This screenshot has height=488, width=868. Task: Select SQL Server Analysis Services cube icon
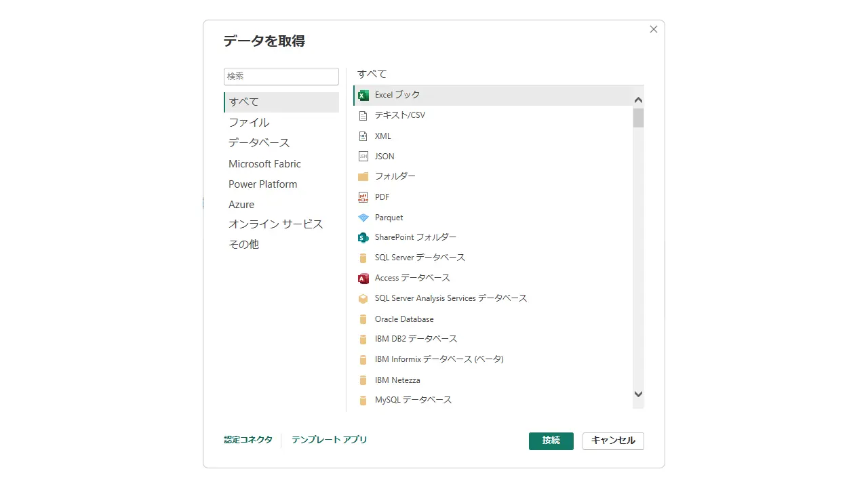click(363, 298)
